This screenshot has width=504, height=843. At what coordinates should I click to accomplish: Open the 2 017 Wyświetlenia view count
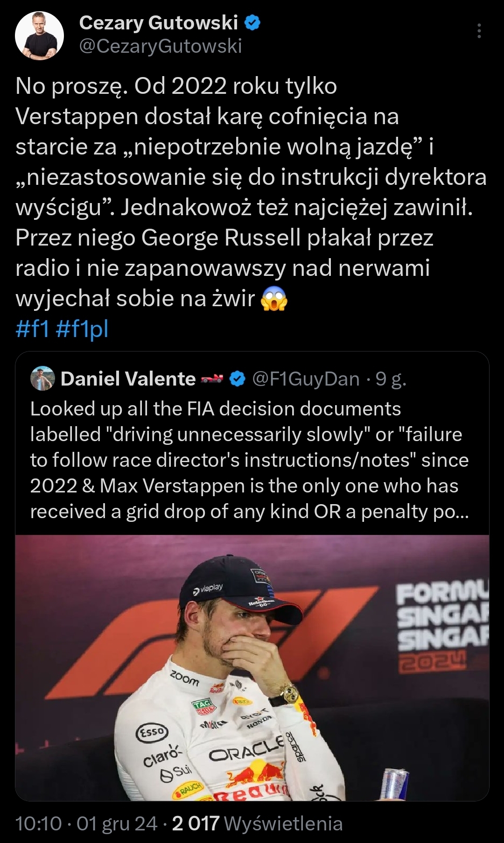tap(257, 823)
